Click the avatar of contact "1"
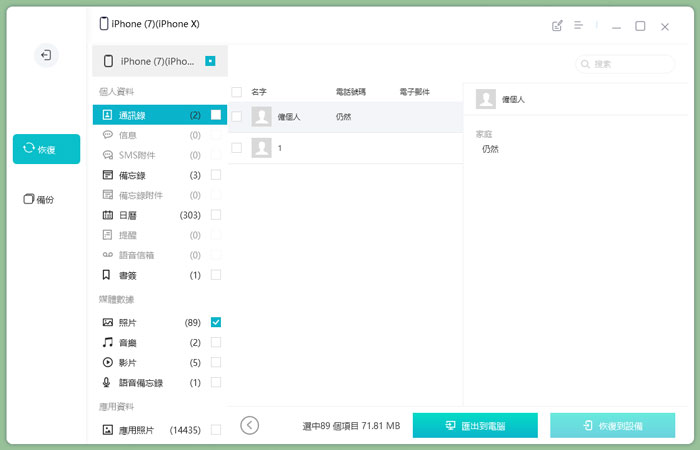The width and height of the screenshot is (700, 450). pyautogui.click(x=262, y=148)
